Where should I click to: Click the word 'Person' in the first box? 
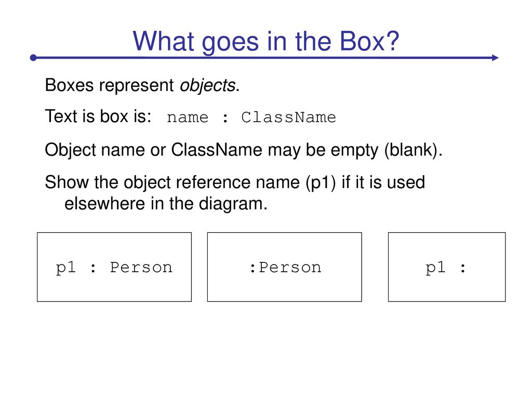coord(141,268)
